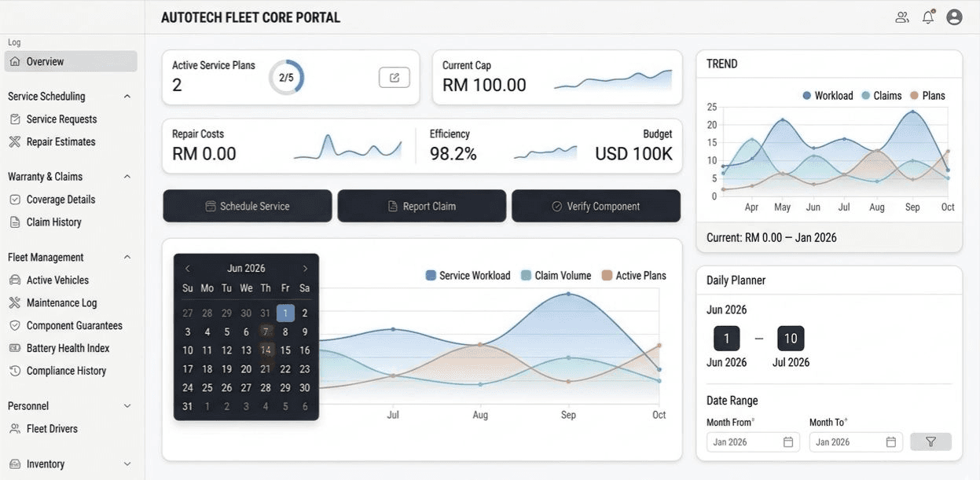Click the Overview home icon
This screenshot has height=480, width=980.
pos(15,61)
